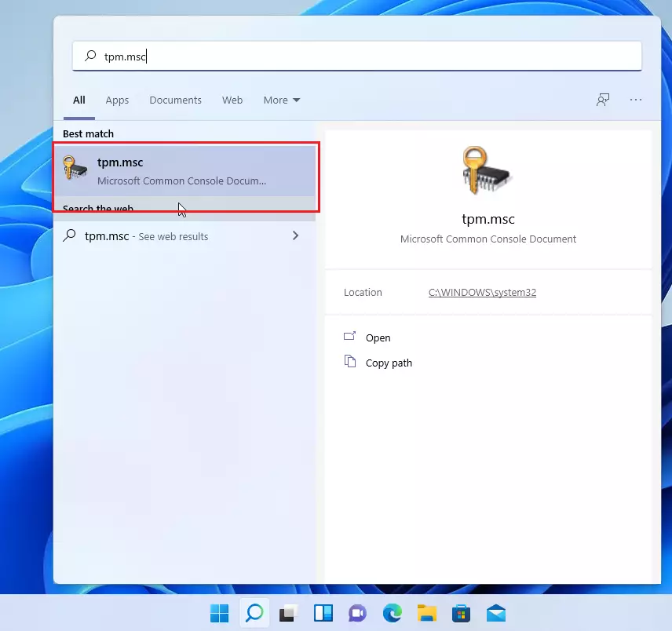Image resolution: width=672 pixels, height=631 pixels.
Task: Click the Open action's window icon
Action: pyautogui.click(x=349, y=336)
